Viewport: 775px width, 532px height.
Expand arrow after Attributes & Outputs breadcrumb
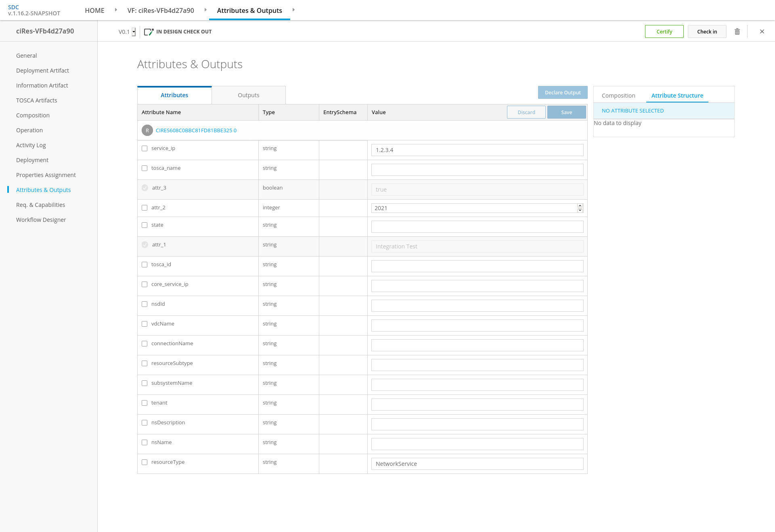coord(293,10)
